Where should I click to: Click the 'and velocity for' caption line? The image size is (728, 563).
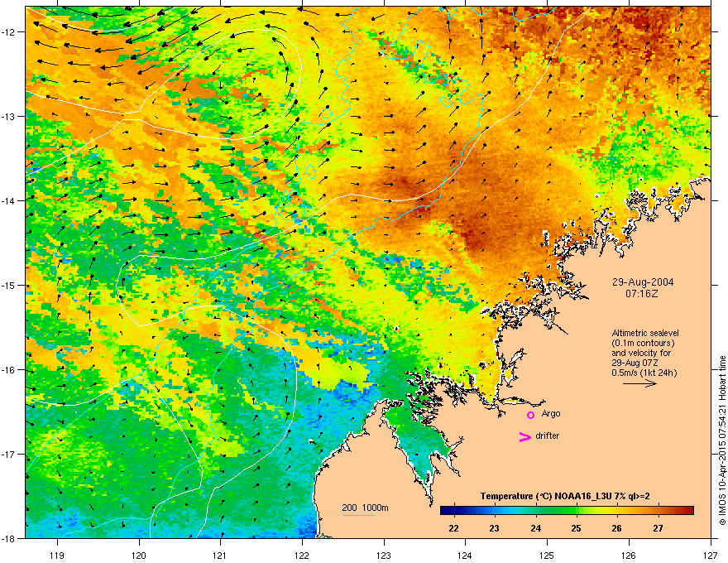(x=641, y=353)
